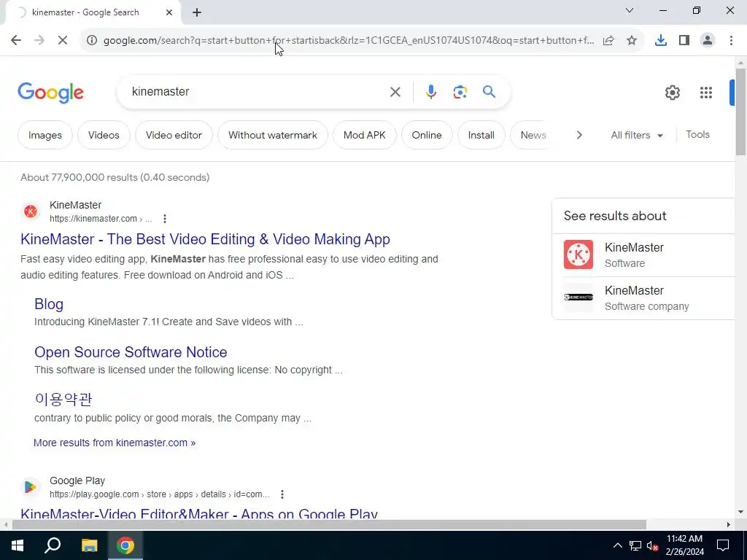Open the Open Source Software Notice link
747x560 pixels.
(131, 352)
